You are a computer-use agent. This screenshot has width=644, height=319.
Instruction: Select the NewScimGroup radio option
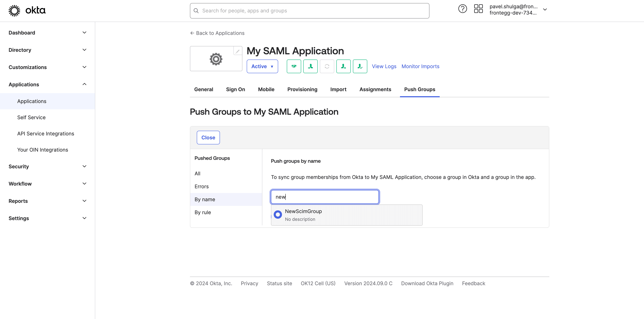click(277, 214)
